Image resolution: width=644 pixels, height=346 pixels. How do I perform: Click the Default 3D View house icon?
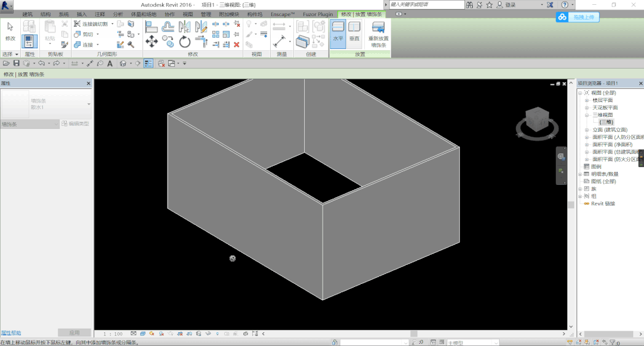pos(123,63)
